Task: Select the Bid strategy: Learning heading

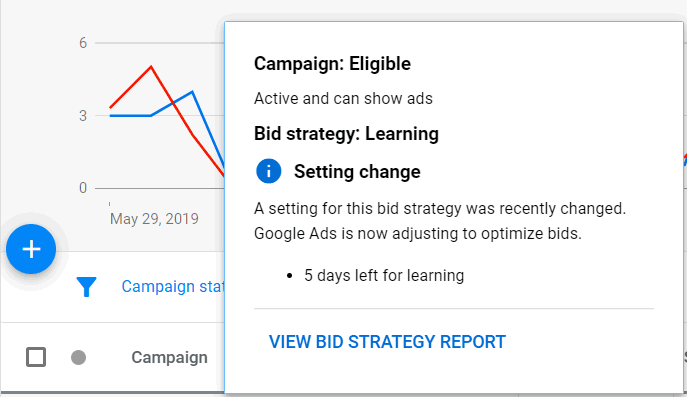Action: 346,134
